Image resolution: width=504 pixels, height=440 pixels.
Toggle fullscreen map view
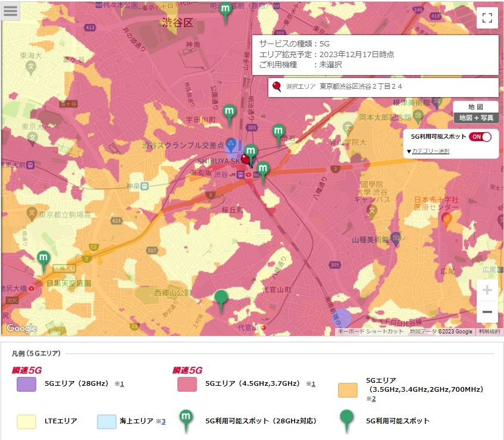point(487,17)
